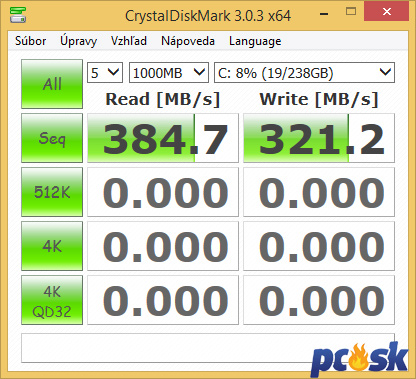
Task: Click the Seq read result 384.7
Action: click(163, 138)
